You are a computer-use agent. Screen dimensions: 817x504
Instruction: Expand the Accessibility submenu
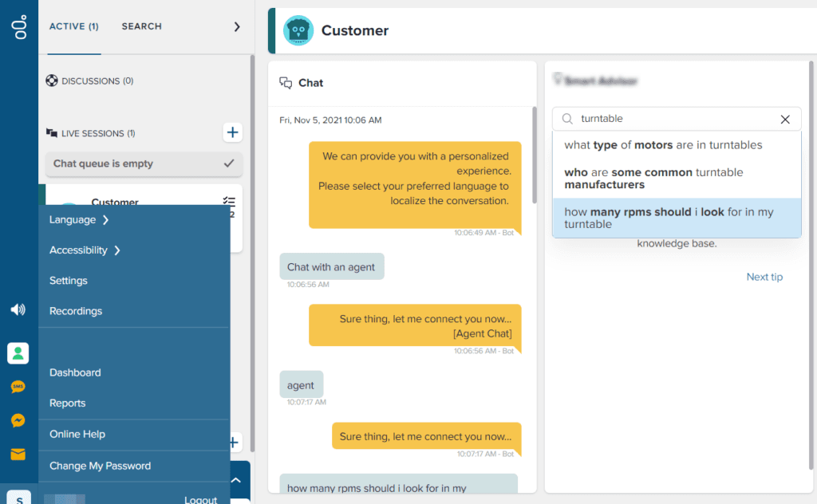click(x=84, y=250)
